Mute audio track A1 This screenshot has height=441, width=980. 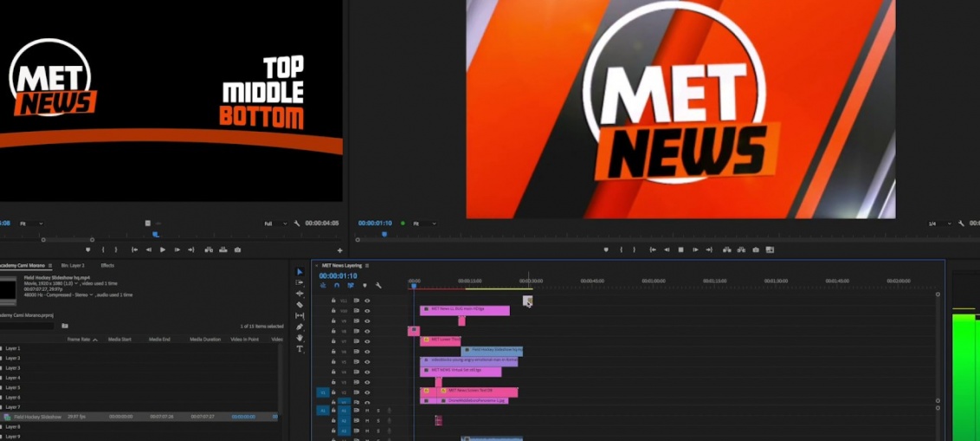click(367, 411)
